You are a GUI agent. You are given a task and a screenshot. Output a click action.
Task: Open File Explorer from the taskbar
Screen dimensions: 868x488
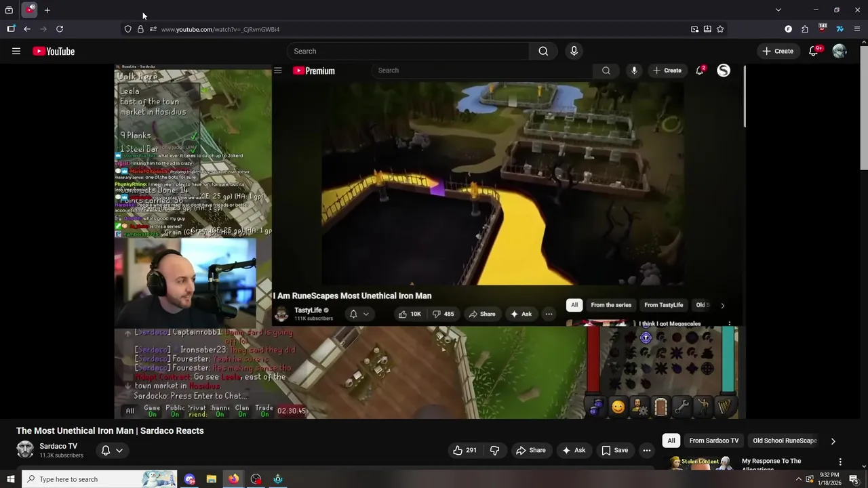(212, 479)
